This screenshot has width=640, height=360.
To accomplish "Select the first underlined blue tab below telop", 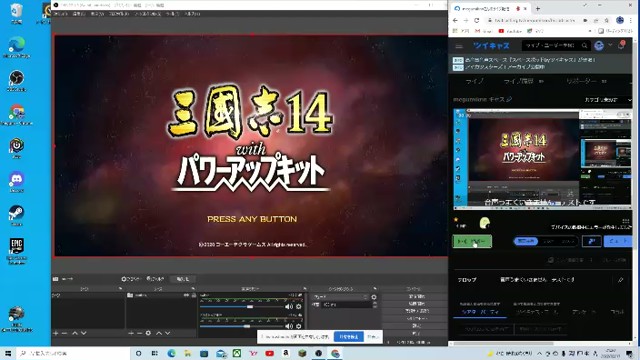I will pos(480,312).
